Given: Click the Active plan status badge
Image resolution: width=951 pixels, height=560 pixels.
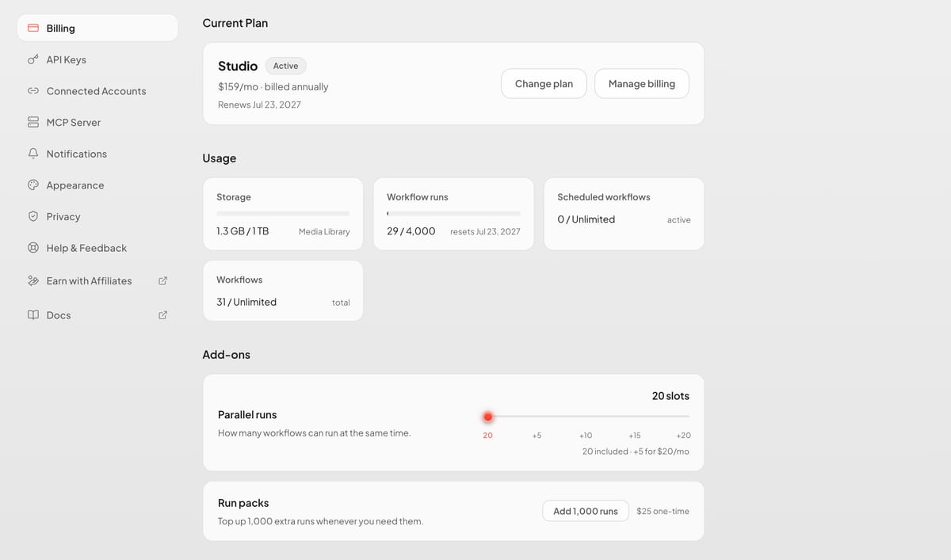Looking at the screenshot, I should [x=286, y=66].
